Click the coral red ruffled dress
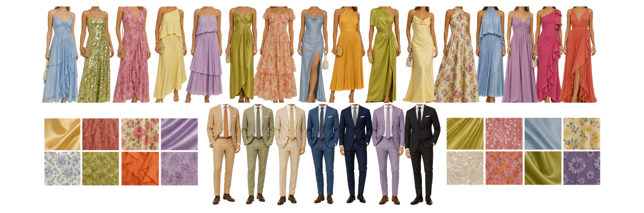The width and height of the screenshot is (644, 213). tap(578, 54)
